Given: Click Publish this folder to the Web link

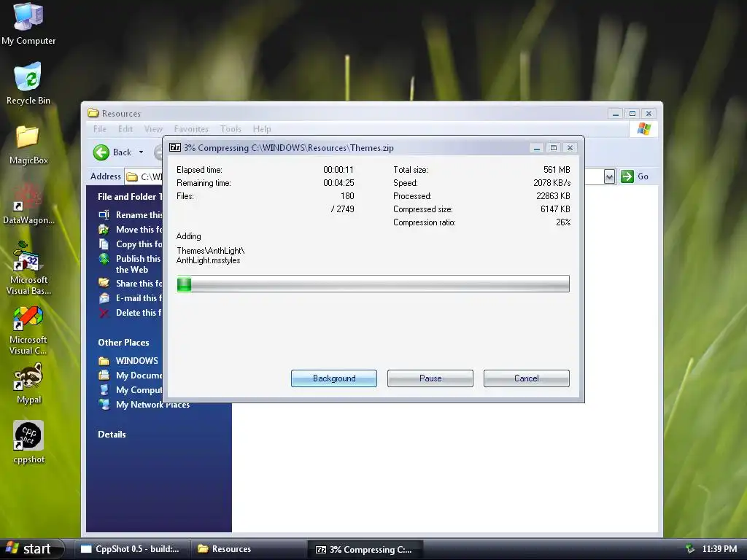Looking at the screenshot, I should (138, 264).
